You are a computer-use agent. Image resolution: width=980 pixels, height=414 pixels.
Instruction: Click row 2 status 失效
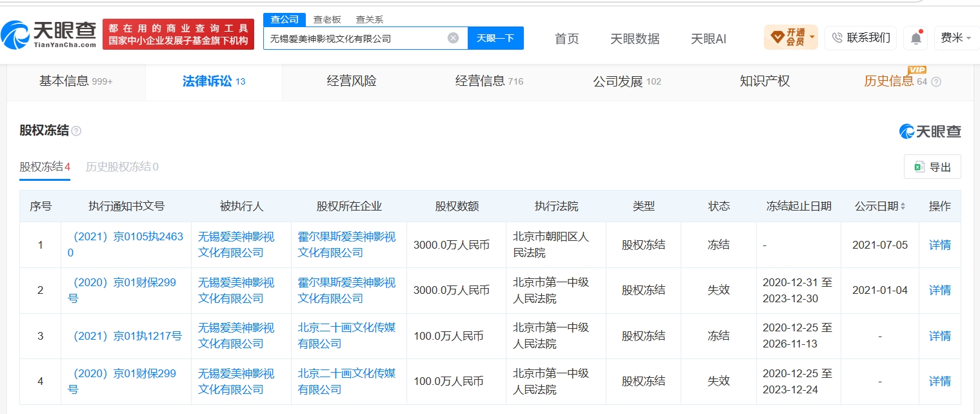click(x=719, y=291)
